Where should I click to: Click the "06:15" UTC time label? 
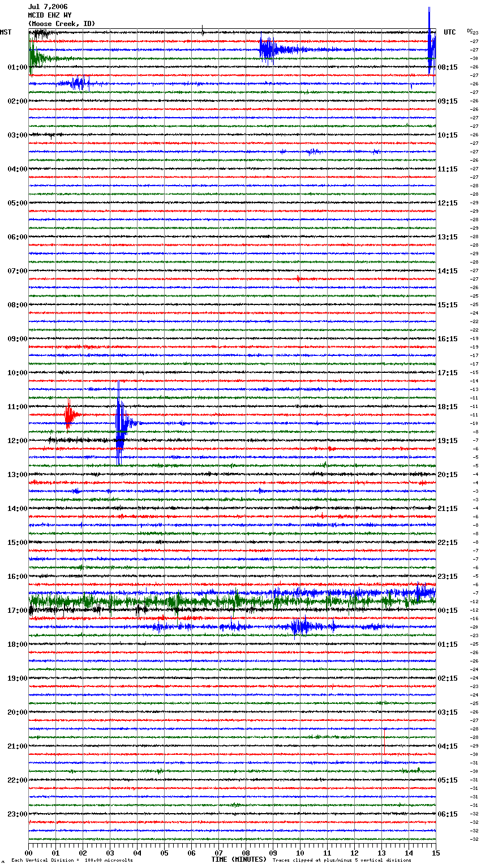[448, 814]
